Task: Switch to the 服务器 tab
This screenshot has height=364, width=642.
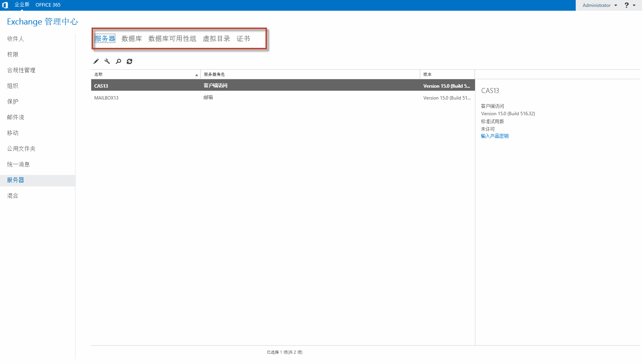Action: coord(105,39)
